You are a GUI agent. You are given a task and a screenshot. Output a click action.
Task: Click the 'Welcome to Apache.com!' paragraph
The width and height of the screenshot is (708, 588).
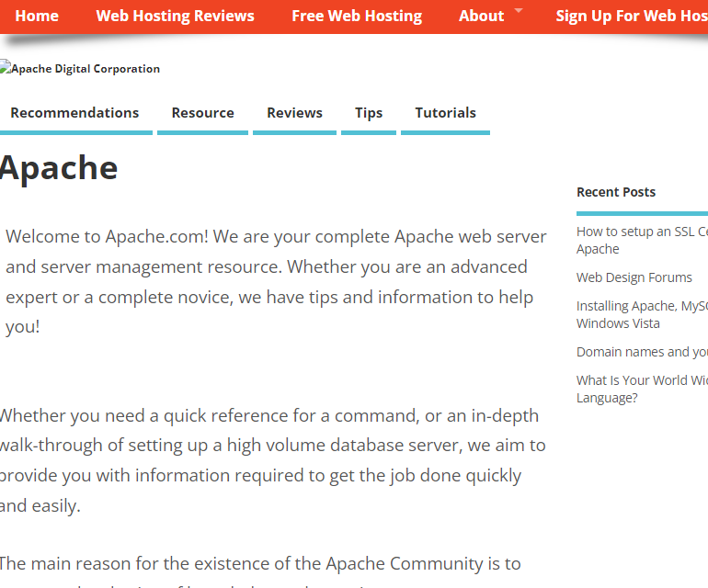pyautogui.click(x=276, y=281)
